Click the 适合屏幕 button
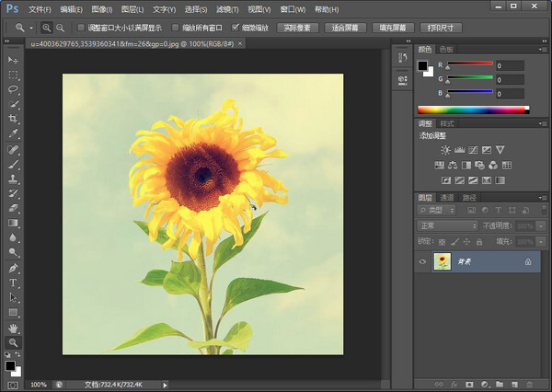Screen dimensions: 552x392 345,28
